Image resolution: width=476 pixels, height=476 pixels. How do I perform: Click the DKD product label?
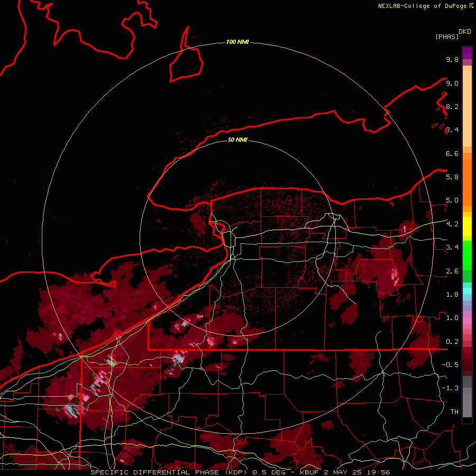coord(465,32)
